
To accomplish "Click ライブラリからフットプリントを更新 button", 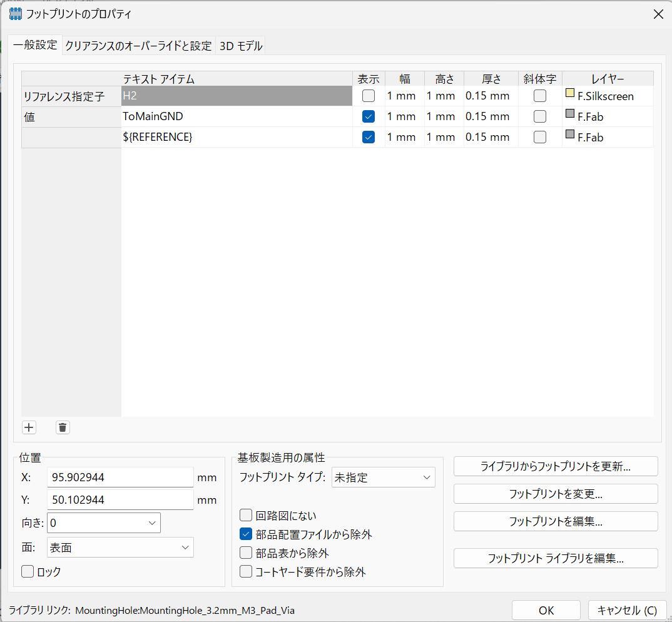I will tap(556, 466).
